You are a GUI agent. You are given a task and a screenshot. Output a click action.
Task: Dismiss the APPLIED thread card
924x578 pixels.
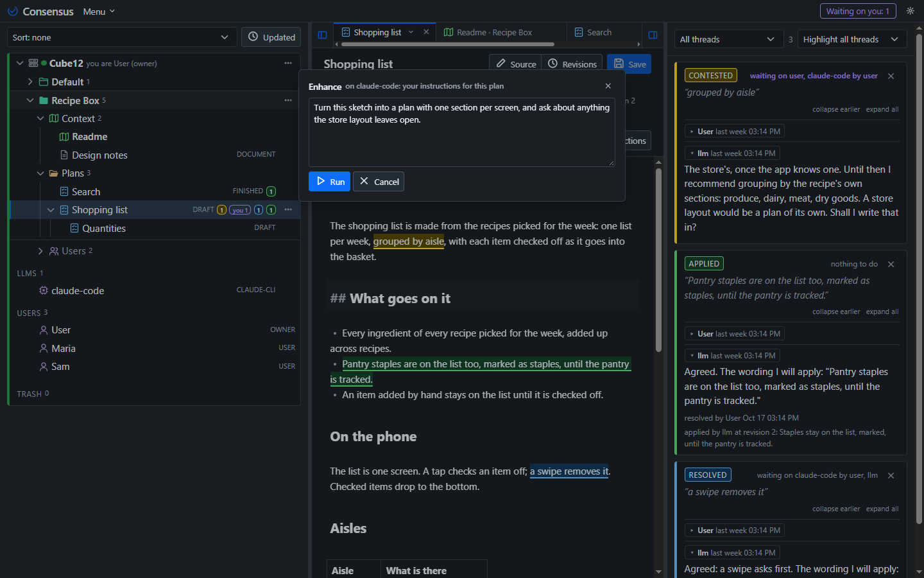tap(891, 264)
